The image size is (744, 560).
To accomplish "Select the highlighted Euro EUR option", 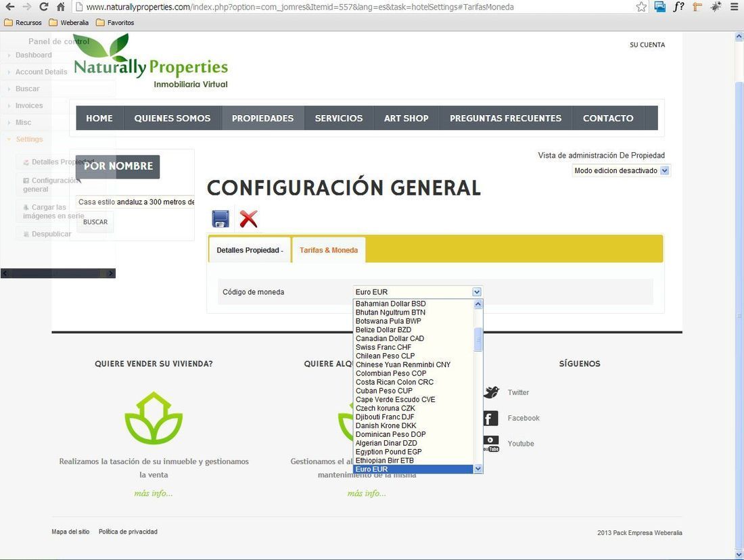I will 413,469.
